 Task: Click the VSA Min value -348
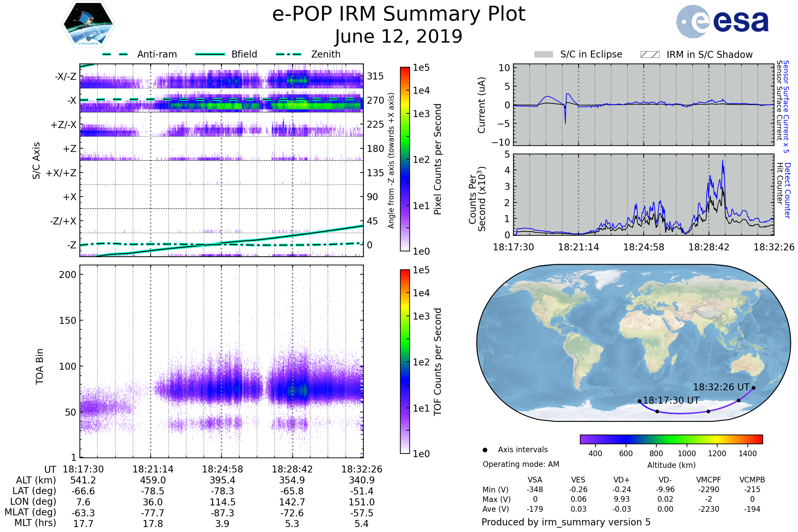[x=535, y=489]
